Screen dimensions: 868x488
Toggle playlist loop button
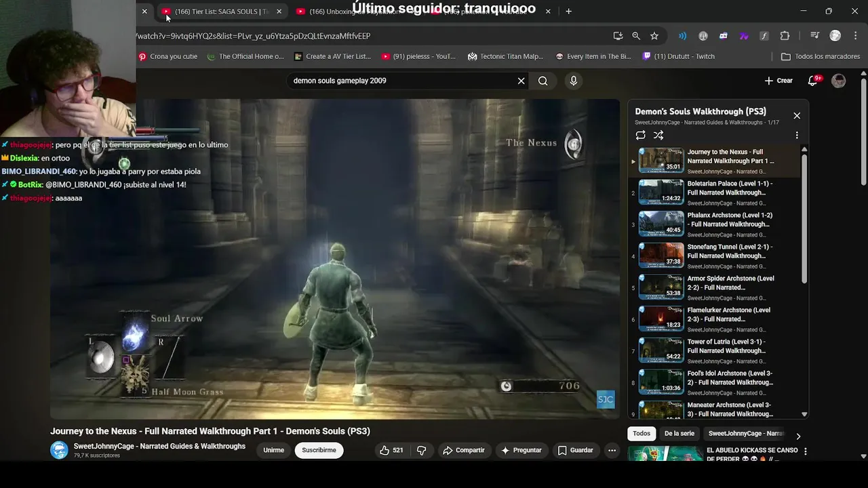coord(640,136)
